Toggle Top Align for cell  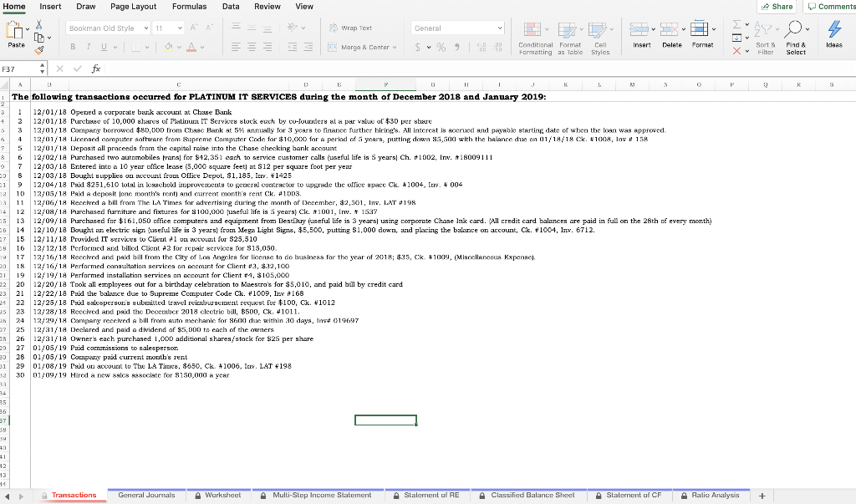click(236, 28)
